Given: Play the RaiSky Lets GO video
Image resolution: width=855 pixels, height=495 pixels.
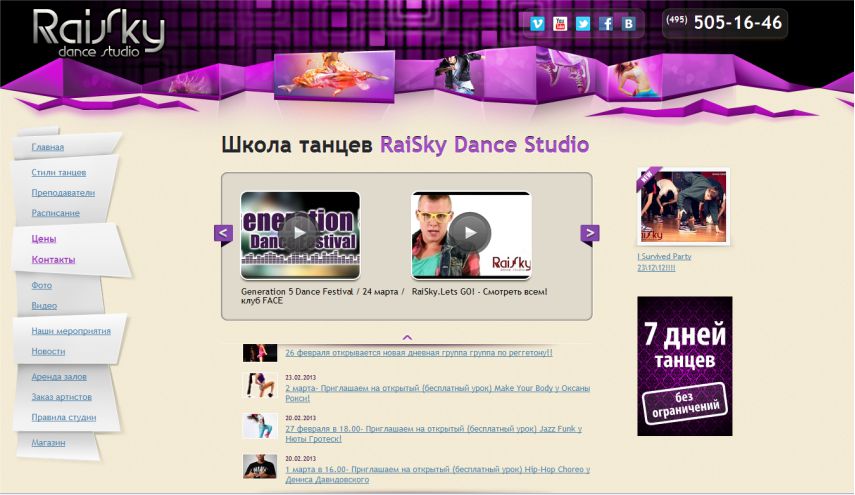Looking at the screenshot, I should coord(470,233).
